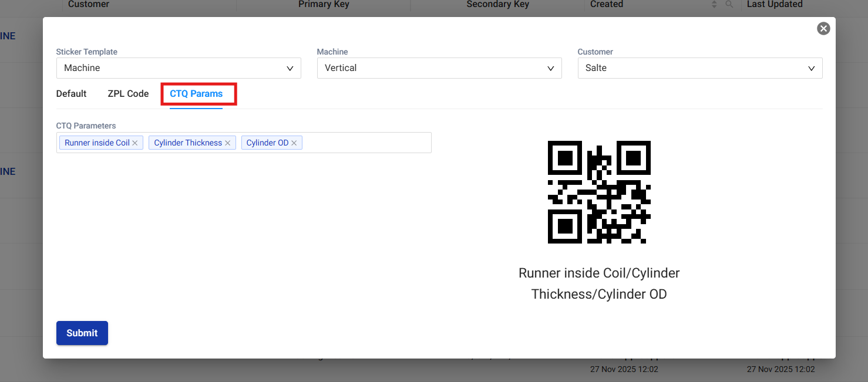This screenshot has height=382, width=868.
Task: Open the Customer dropdown showing Salte
Action: pos(700,68)
